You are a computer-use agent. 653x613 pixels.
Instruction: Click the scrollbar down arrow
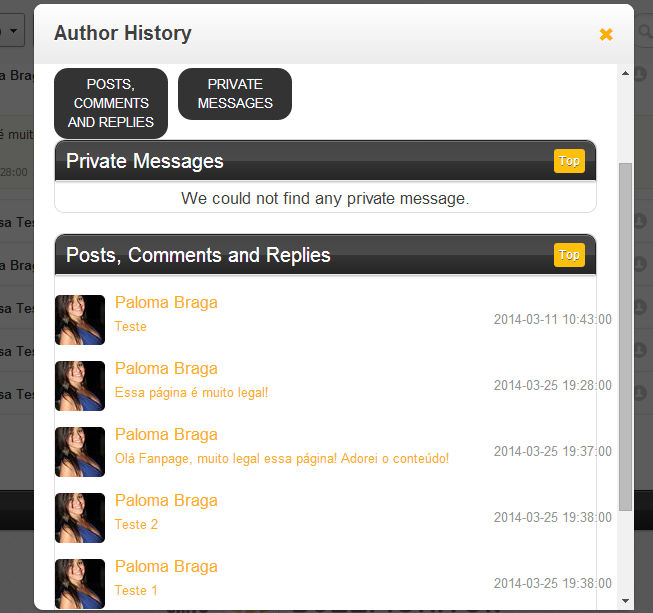click(626, 601)
